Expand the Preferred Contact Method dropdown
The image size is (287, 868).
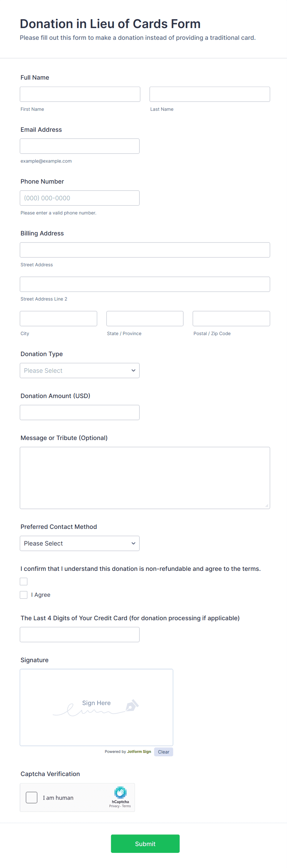tap(80, 543)
